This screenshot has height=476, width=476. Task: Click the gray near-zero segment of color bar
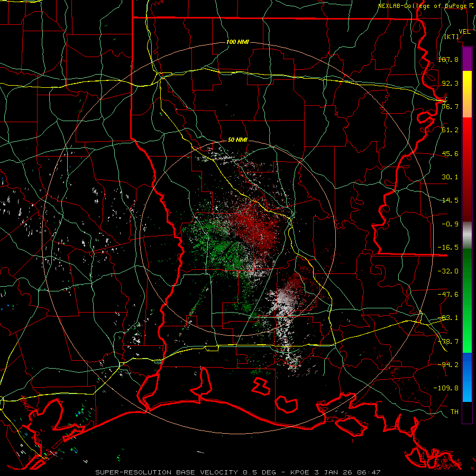click(x=467, y=235)
